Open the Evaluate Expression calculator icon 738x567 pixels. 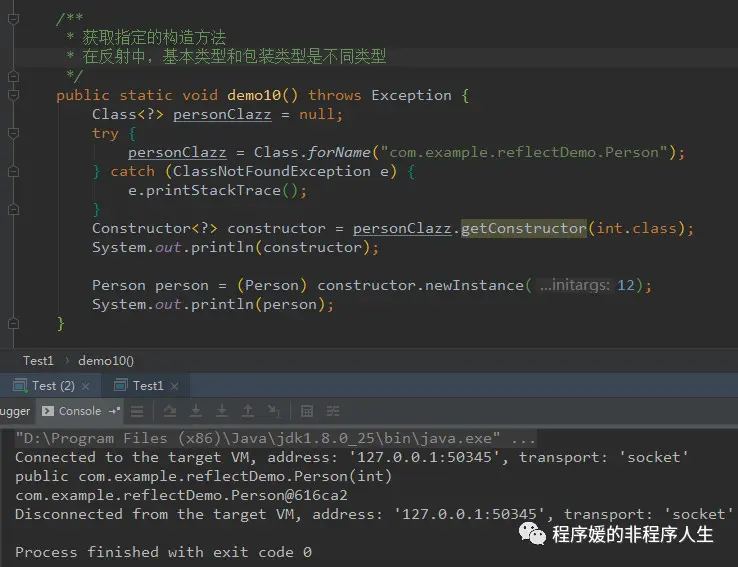point(307,412)
